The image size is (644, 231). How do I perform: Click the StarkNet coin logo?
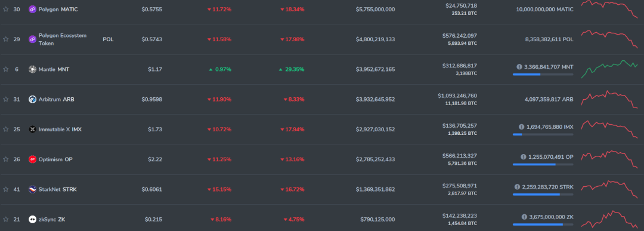32,189
